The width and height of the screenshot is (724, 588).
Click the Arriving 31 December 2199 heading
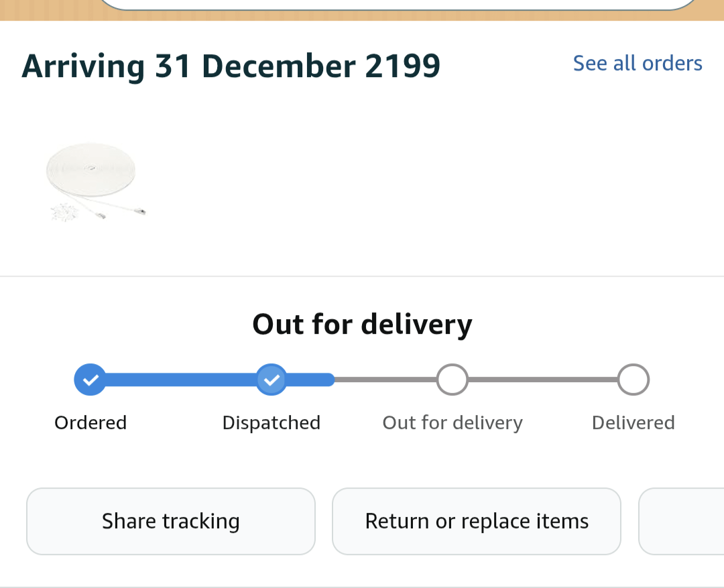(x=231, y=66)
